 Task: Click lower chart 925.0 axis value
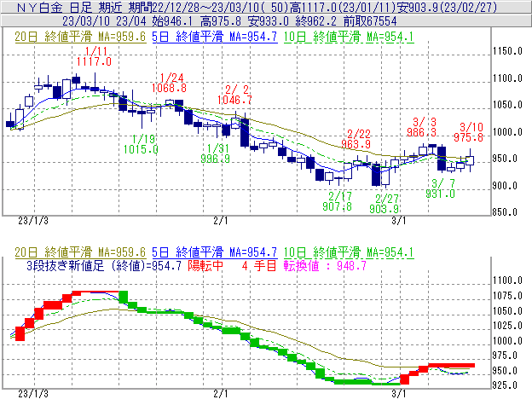tap(505, 385)
